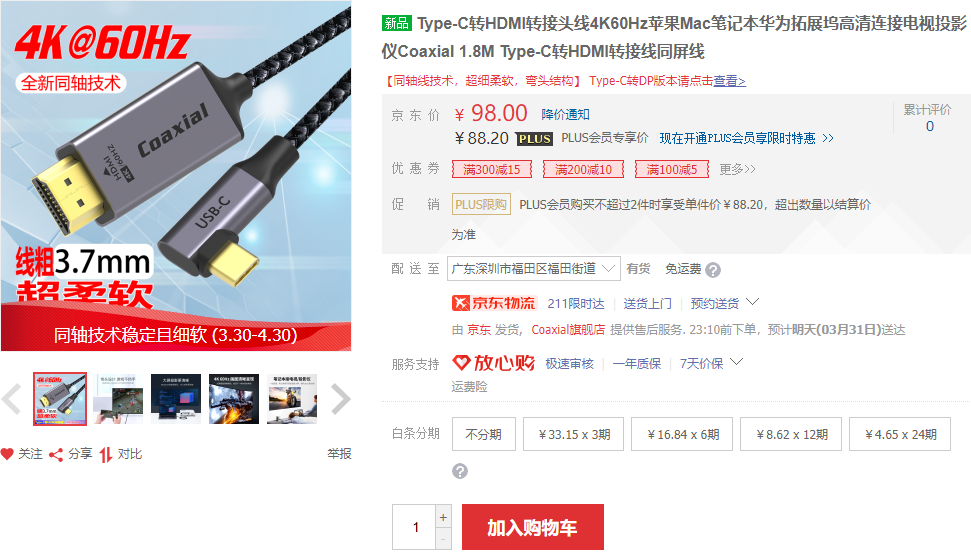Viewport: 971px width, 552px height.
Task: Decrease quantity with the minus stepper
Action: tap(443, 540)
